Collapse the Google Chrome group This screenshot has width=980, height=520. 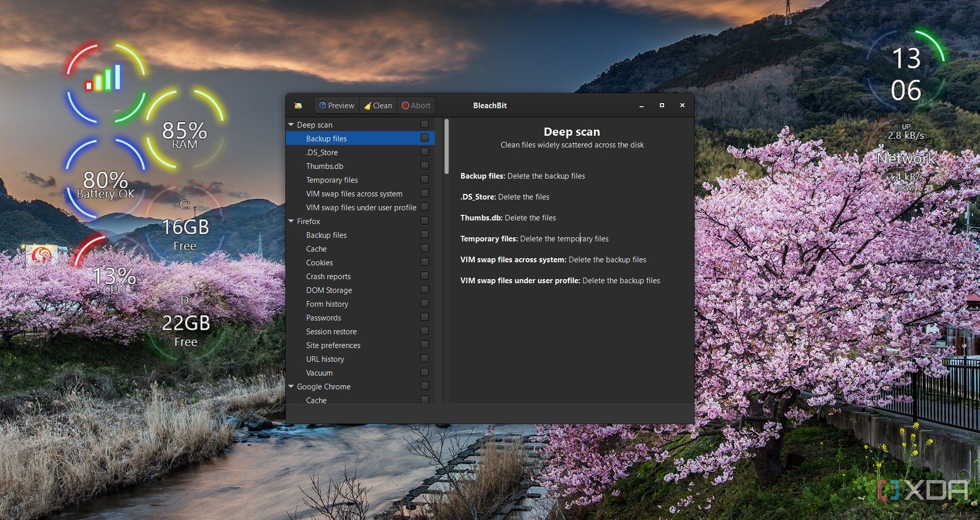[x=291, y=386]
